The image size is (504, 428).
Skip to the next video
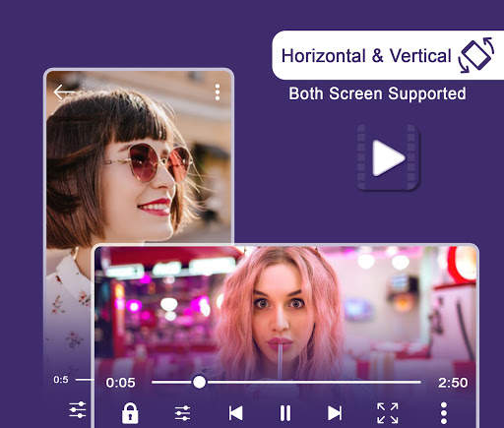(335, 413)
